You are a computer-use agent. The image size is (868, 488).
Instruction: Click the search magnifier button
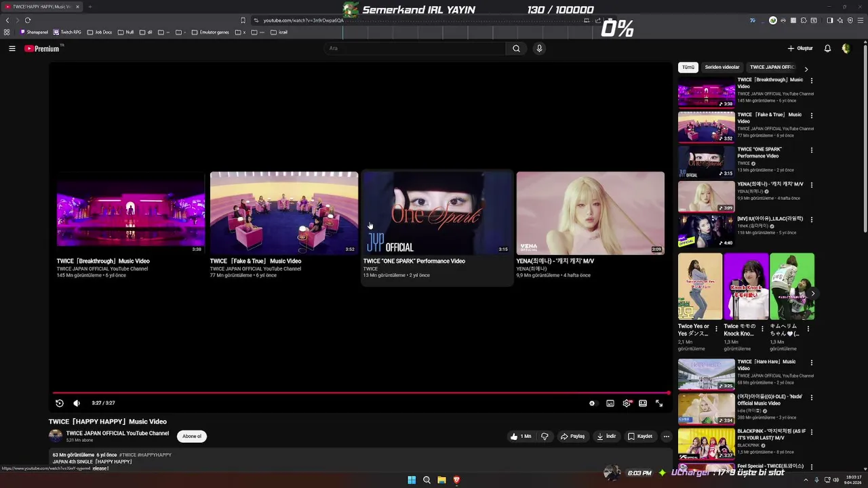[x=516, y=48]
